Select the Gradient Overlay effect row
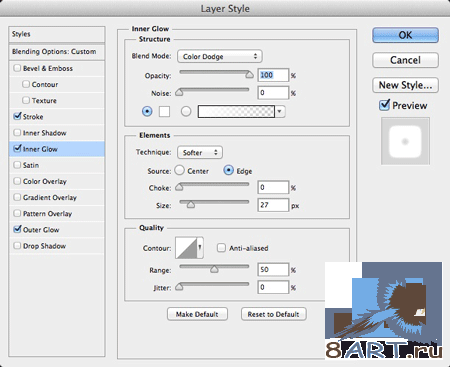Viewport: 450px width, 367px height. (57, 197)
